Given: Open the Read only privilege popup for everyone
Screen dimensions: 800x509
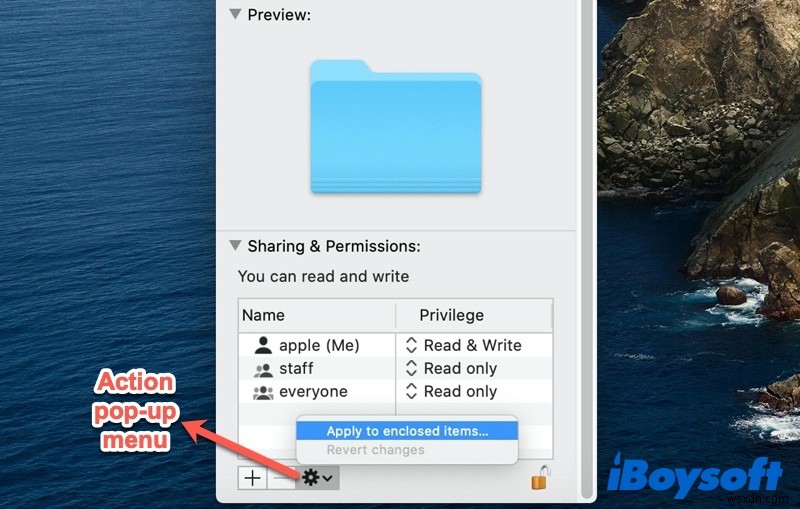Looking at the screenshot, I should tap(452, 391).
